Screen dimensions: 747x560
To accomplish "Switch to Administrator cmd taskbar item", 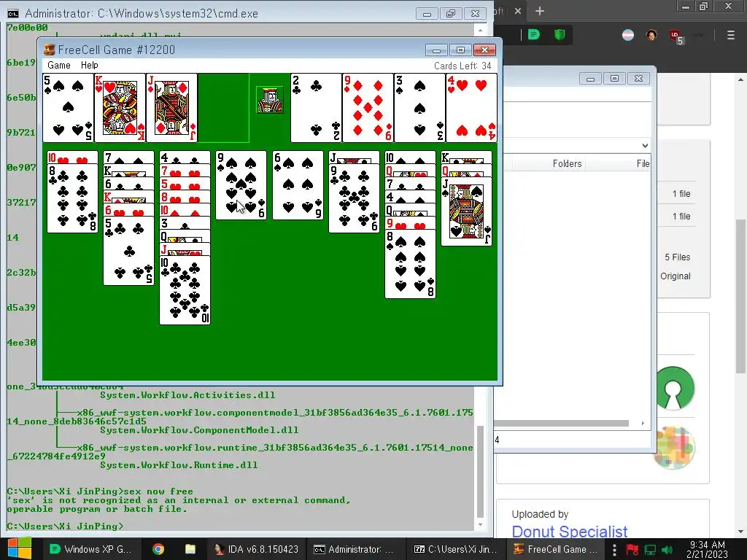I will [355, 549].
